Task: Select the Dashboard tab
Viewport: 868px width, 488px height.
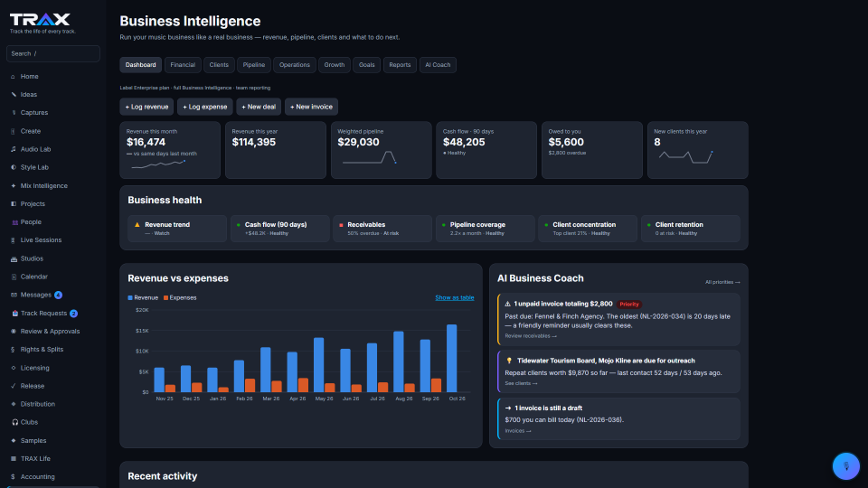Action: point(141,65)
